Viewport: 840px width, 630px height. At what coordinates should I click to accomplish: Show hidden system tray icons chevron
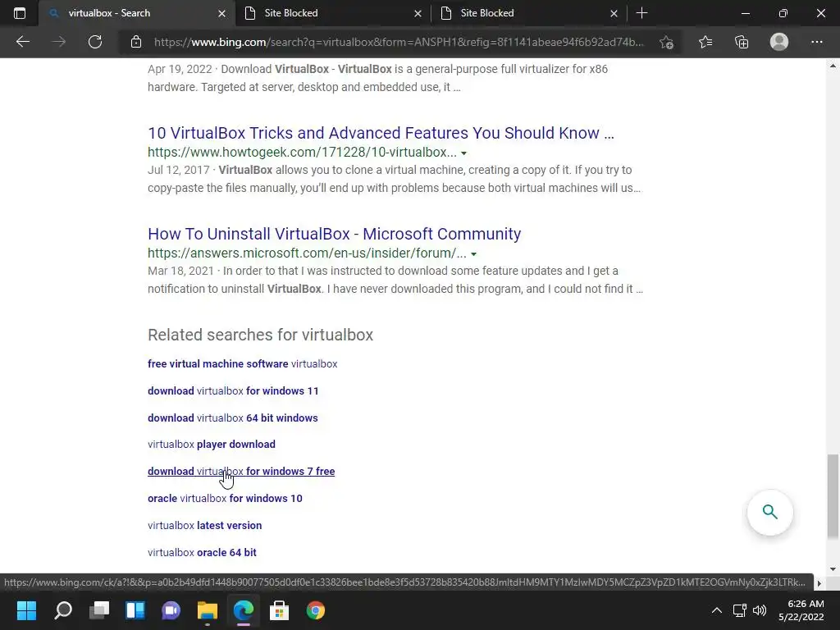point(716,610)
